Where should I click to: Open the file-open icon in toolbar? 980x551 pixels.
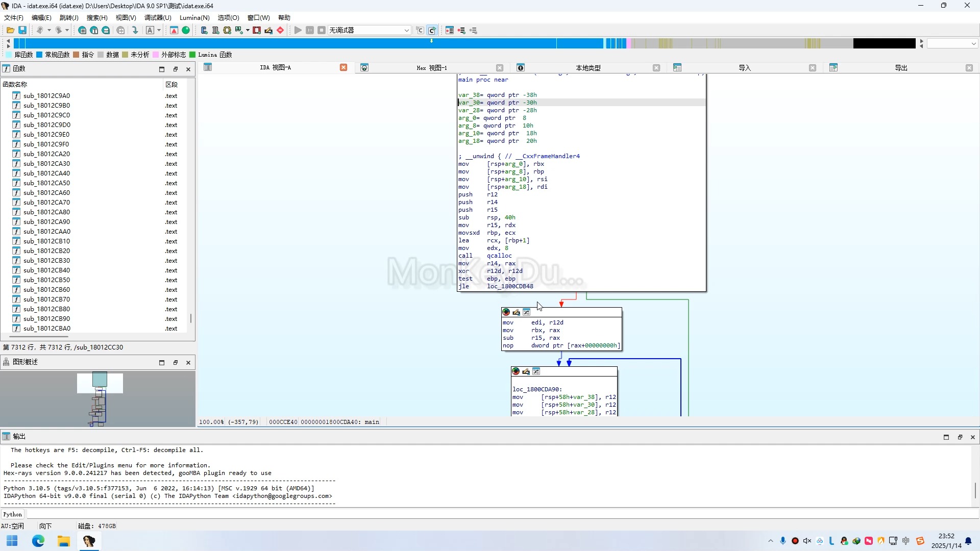point(10,30)
